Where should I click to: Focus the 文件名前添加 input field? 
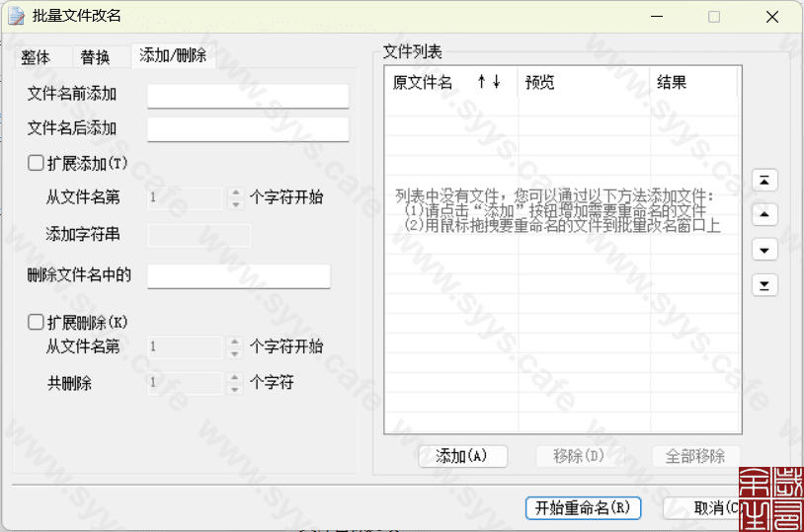click(248, 96)
